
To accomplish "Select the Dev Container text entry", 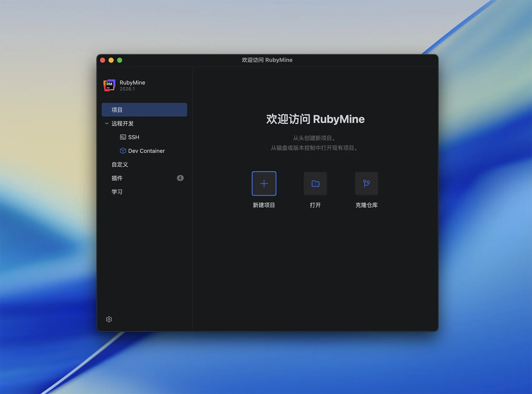I will coord(146,151).
